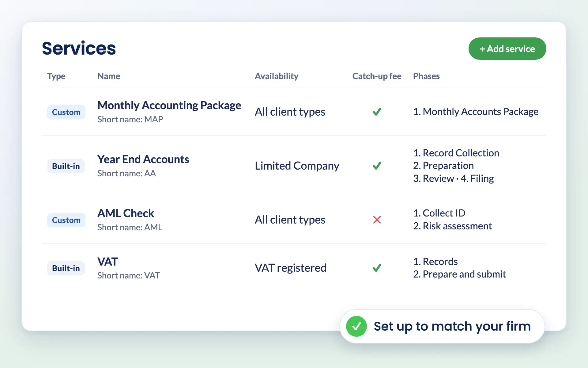Click '2. Prepare and submit' phase
Image resolution: width=588 pixels, height=368 pixels.
459,274
